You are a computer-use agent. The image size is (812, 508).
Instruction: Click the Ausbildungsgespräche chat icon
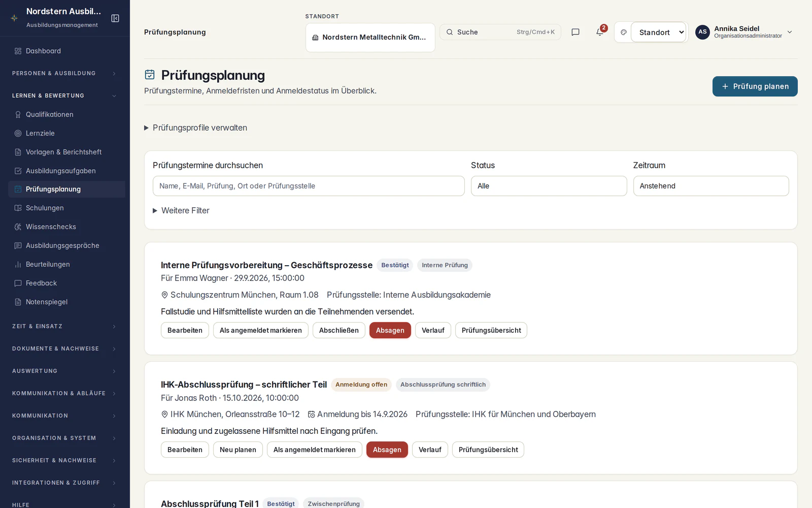pyautogui.click(x=18, y=245)
